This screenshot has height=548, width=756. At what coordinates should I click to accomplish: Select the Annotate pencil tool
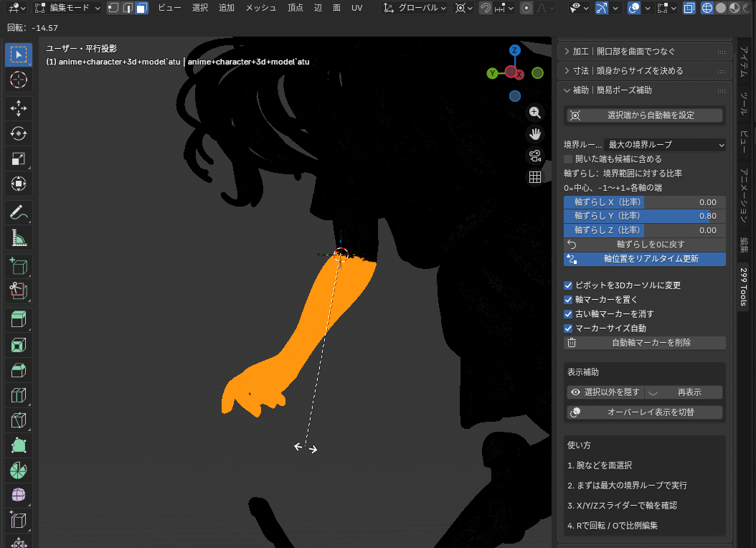point(19,212)
